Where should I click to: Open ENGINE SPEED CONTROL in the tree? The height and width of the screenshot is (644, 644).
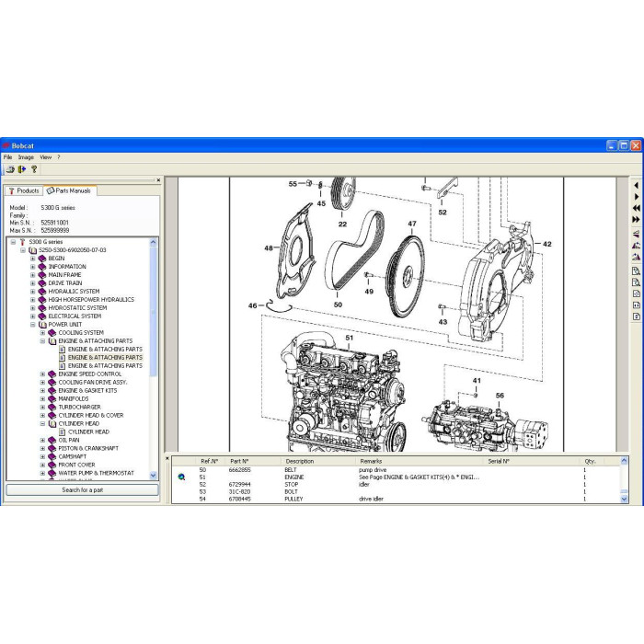pos(90,374)
